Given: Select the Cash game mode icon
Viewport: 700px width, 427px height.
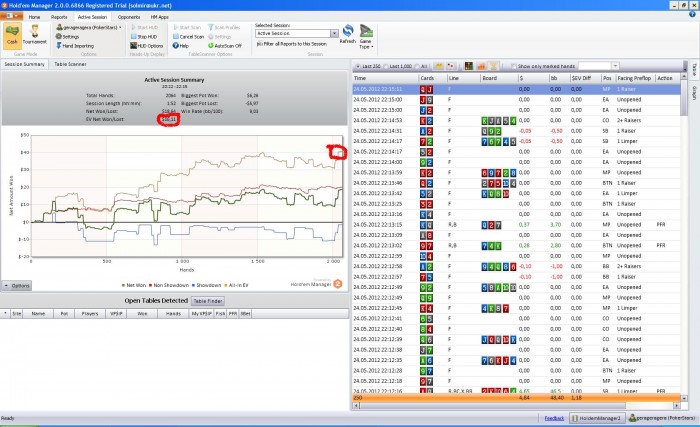Looking at the screenshot, I should tap(12, 35).
